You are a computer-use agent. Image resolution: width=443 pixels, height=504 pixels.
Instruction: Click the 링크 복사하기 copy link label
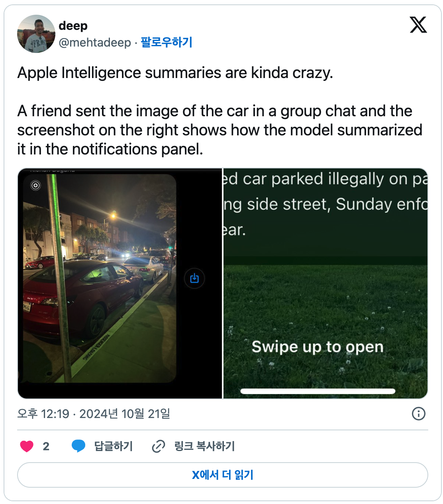[x=204, y=446]
